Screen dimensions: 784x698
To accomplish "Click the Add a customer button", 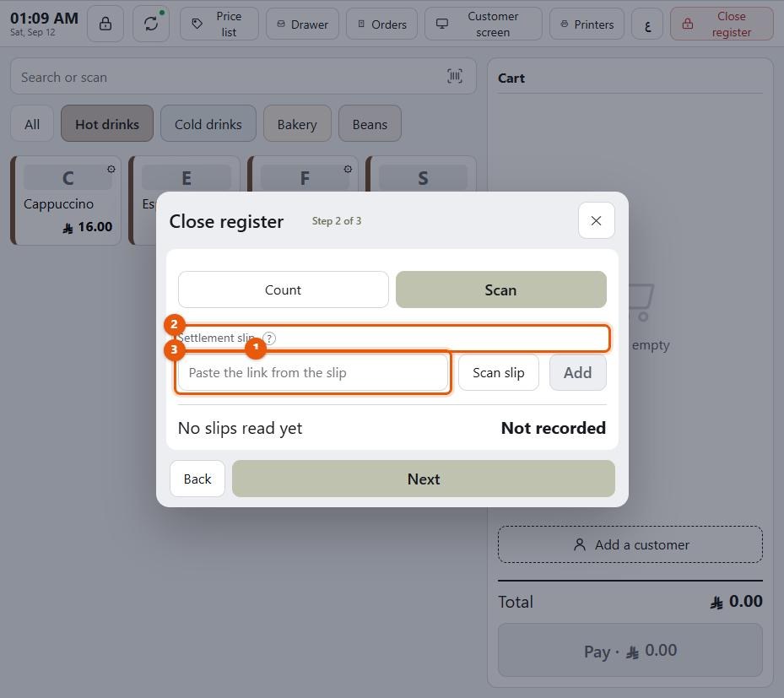I will [x=630, y=544].
